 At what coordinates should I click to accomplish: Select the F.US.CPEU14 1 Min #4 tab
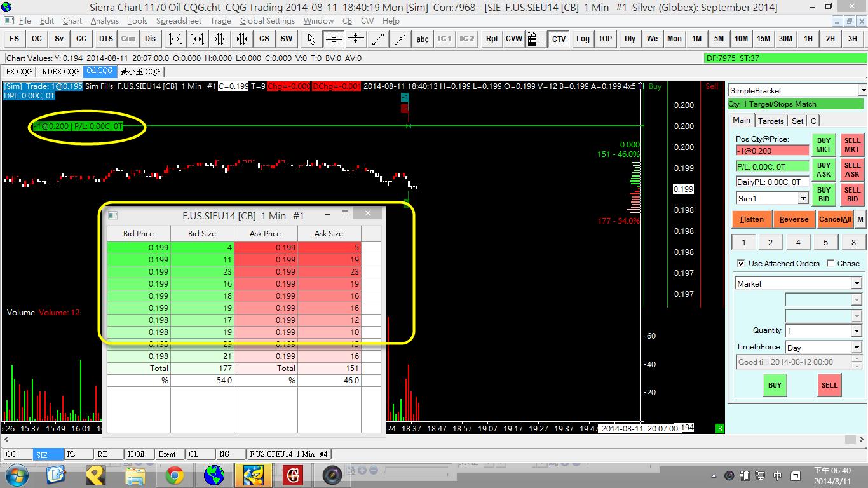[x=288, y=454]
